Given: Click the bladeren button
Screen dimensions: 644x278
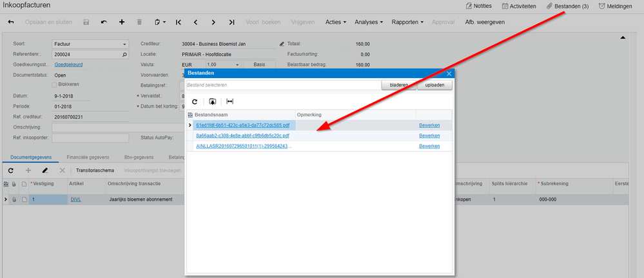Looking at the screenshot, I should 398,85.
